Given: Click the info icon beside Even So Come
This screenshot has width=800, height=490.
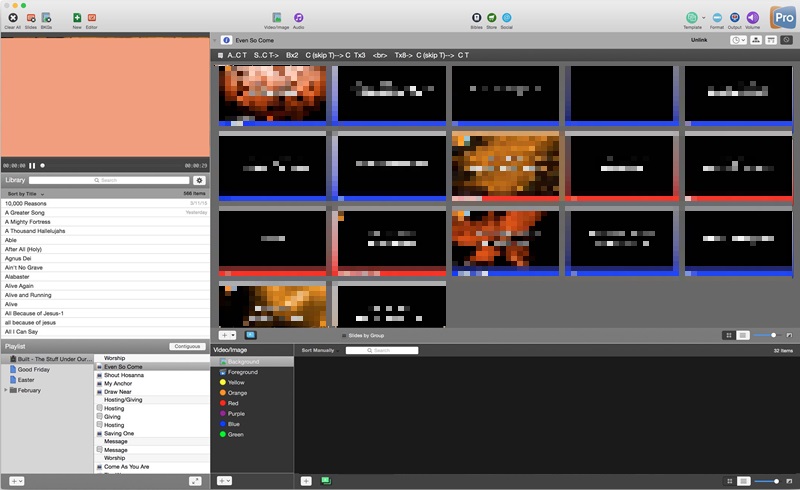Looking at the screenshot, I should tap(227, 40).
